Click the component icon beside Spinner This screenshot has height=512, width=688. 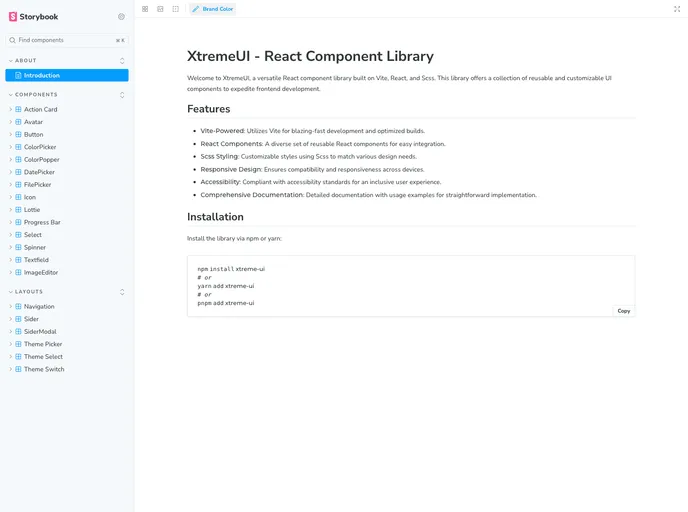coord(18,247)
